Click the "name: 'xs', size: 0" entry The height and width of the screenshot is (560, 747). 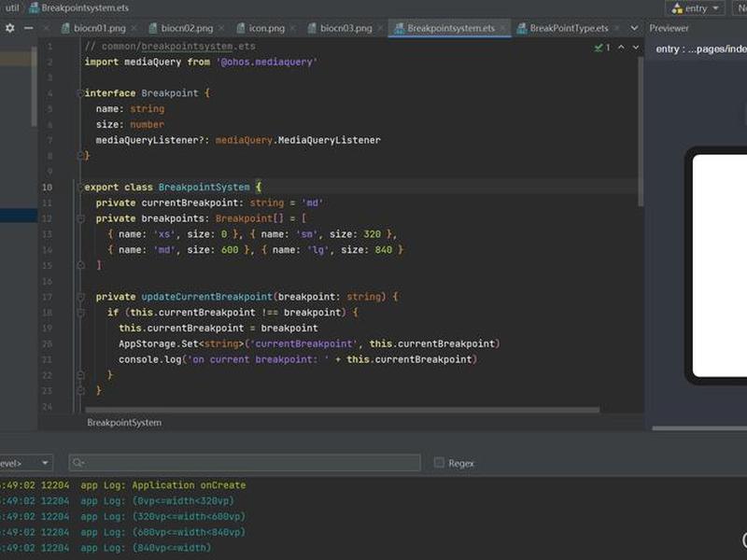point(173,235)
